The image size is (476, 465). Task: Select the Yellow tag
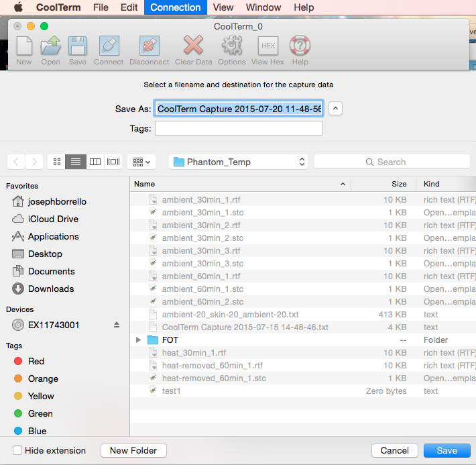34,396
